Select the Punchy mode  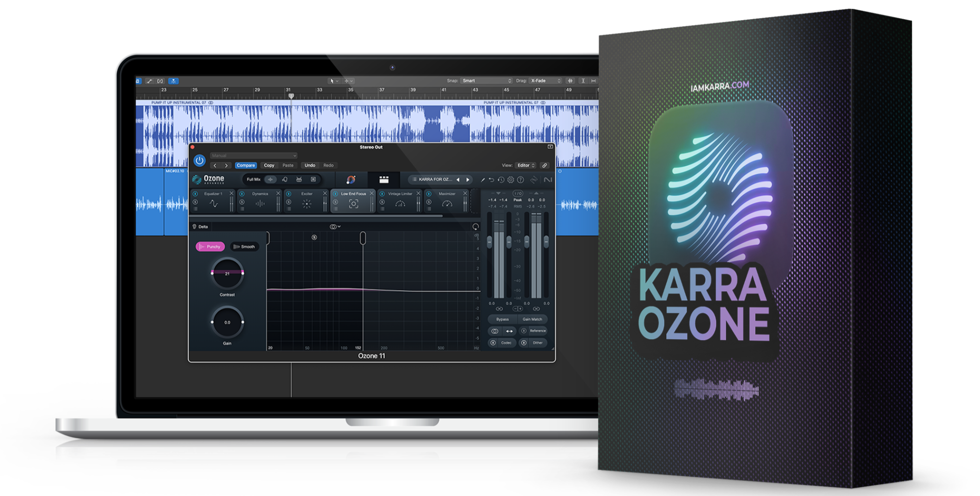[210, 247]
